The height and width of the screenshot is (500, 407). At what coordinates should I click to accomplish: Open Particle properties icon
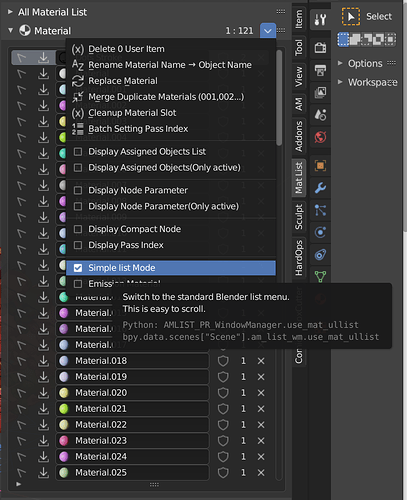(x=320, y=210)
